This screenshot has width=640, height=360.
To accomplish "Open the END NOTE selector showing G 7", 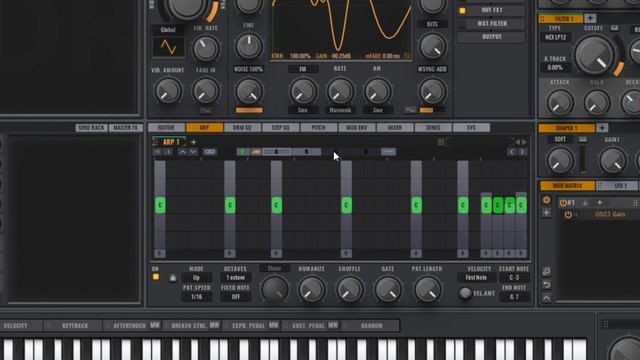I will click(514, 297).
